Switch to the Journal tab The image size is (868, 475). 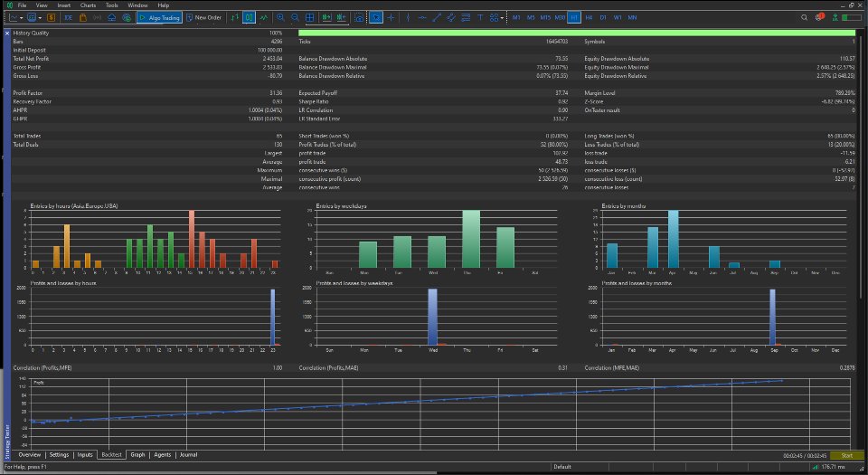[188, 455]
